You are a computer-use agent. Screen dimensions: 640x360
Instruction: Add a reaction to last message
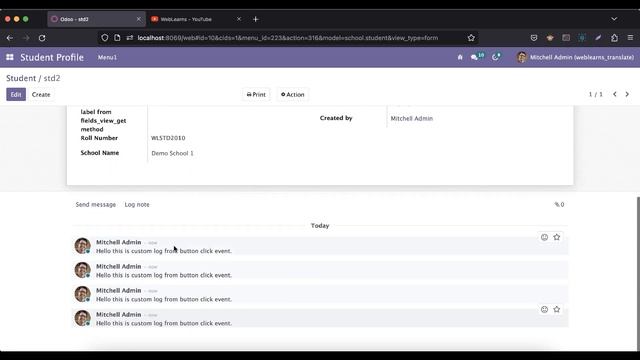[544, 309]
